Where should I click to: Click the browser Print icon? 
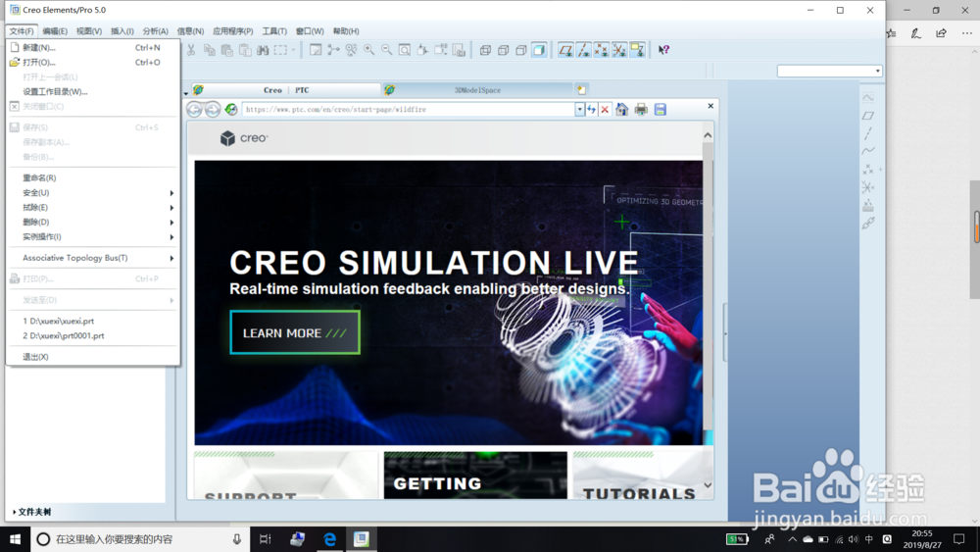click(641, 110)
